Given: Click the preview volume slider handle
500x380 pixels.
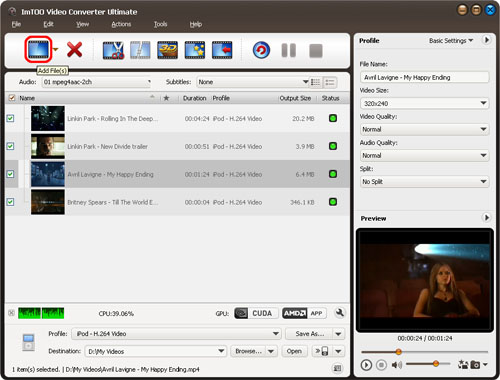Looking at the screenshot, I should tap(436, 364).
